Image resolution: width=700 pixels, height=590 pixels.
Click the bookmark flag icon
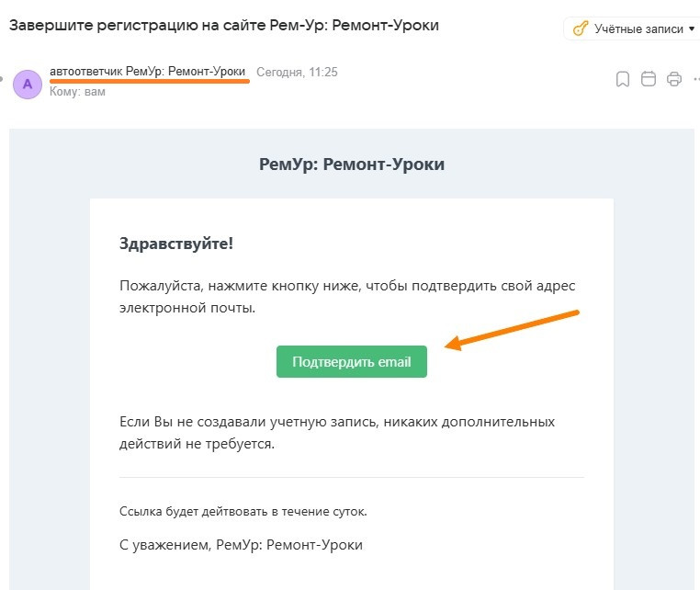point(622,79)
